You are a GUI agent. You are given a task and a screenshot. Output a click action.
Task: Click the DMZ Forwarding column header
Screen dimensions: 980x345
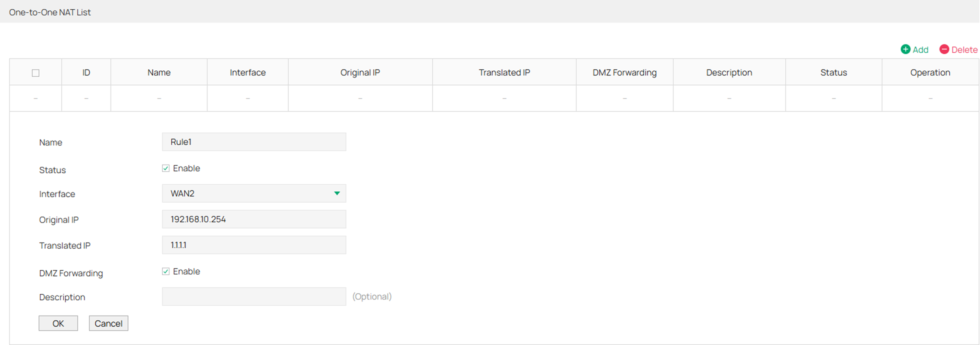coord(624,73)
